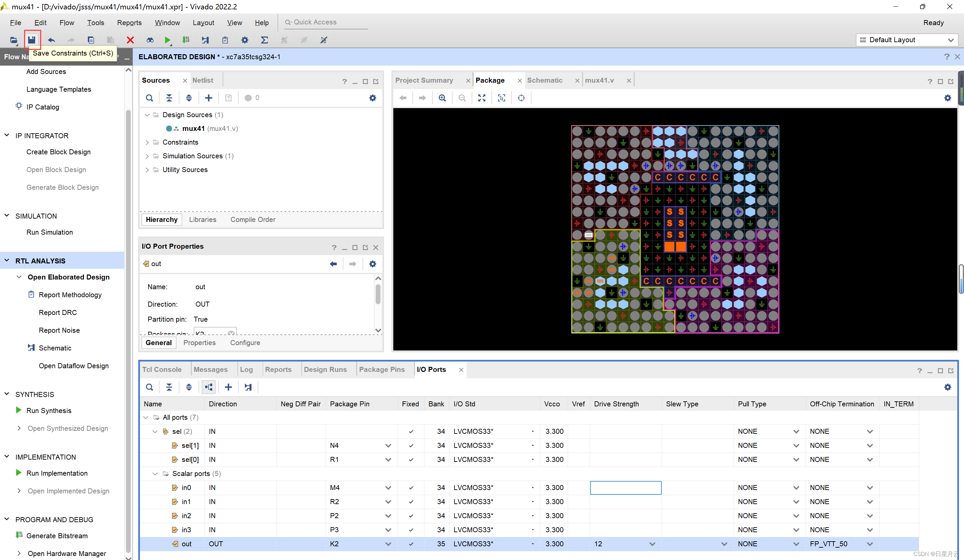The height and width of the screenshot is (560, 964).
Task: Switch to the Tcl Console tab
Action: 162,370
